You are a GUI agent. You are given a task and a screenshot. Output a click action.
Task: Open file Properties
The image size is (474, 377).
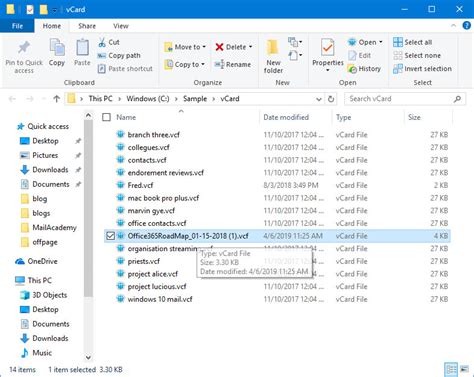pyautogui.click(x=328, y=55)
